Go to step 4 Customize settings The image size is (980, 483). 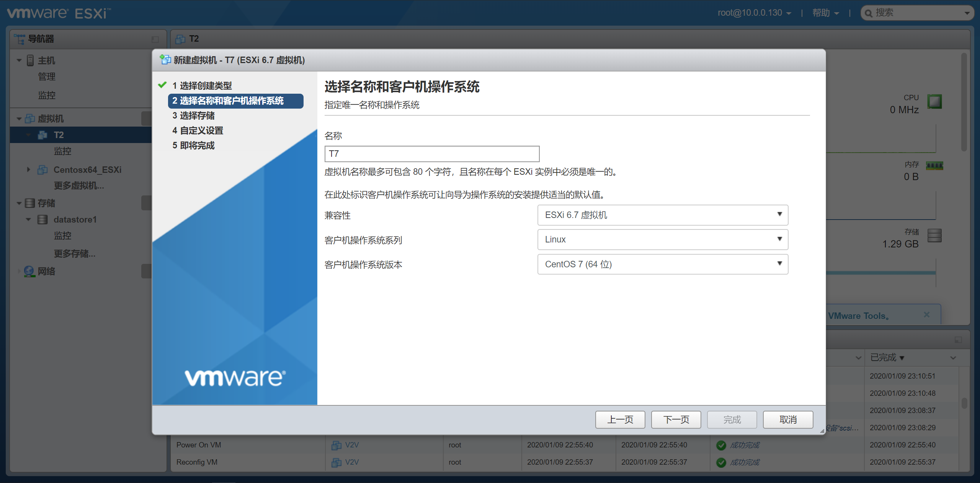[x=198, y=130]
